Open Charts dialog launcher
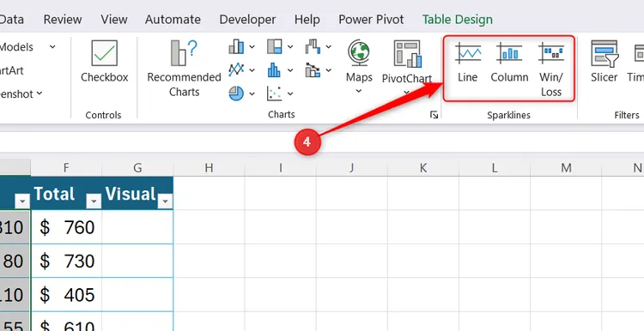 [434, 115]
